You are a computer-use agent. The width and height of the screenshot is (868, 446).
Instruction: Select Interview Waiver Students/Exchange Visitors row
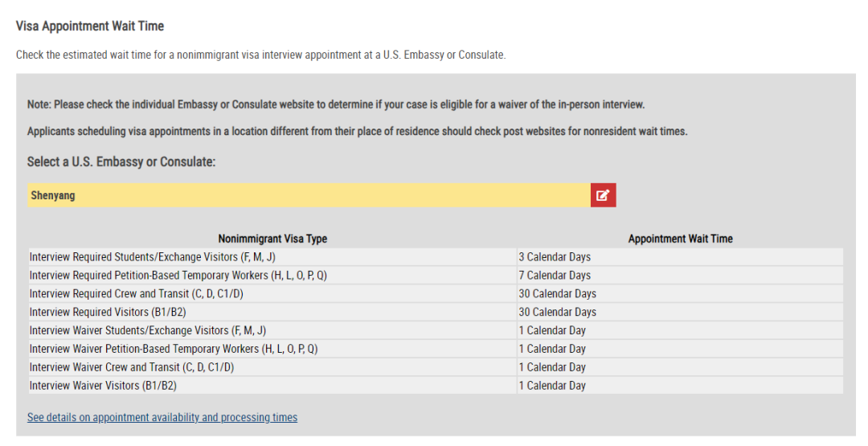[436, 330]
